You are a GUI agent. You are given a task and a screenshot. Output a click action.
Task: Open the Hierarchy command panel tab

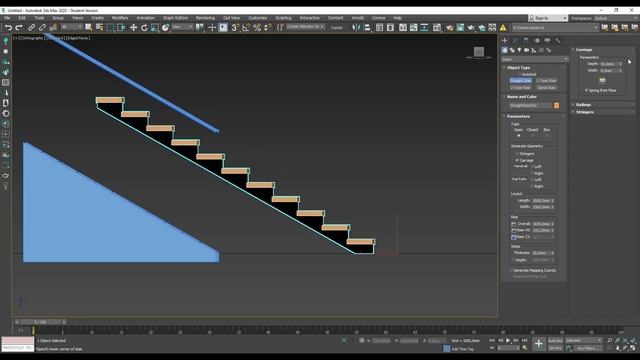coord(526,40)
